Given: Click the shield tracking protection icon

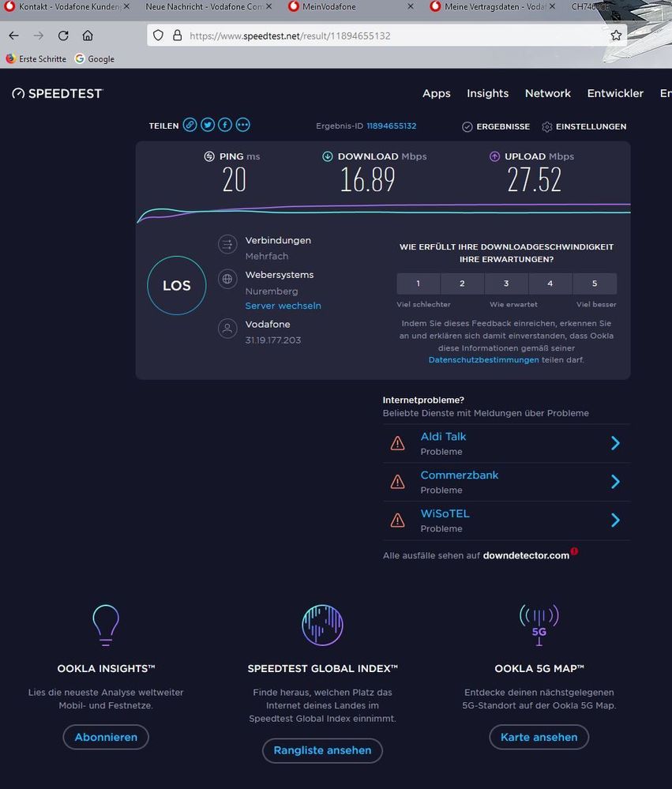Looking at the screenshot, I should click(159, 36).
